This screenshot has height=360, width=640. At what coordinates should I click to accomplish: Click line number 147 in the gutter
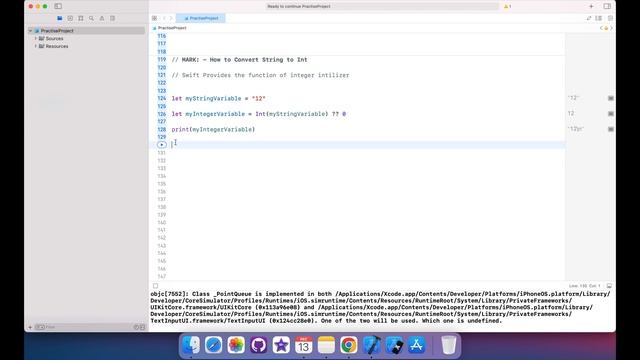pyautogui.click(x=162, y=276)
